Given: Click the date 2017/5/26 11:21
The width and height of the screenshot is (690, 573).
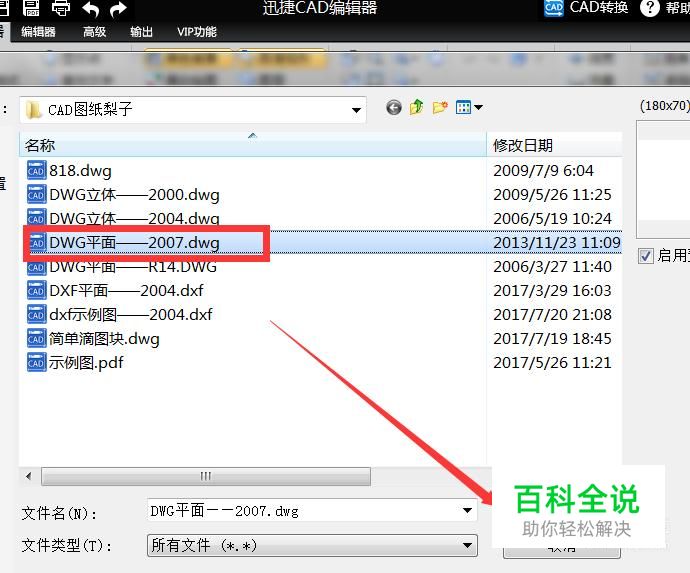Looking at the screenshot, I should click(552, 363).
